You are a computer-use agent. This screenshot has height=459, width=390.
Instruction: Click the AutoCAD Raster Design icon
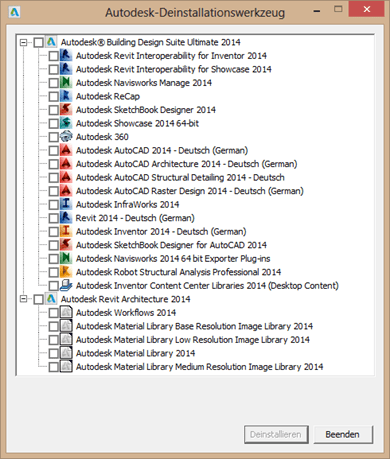(66, 191)
